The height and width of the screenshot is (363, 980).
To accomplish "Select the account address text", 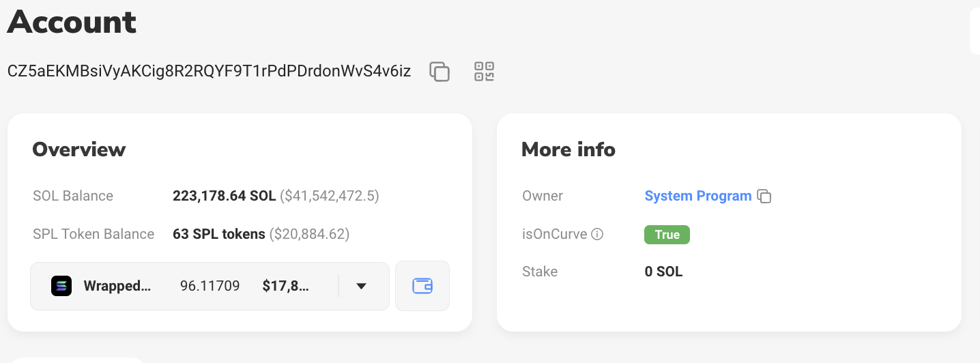I will pyautogui.click(x=209, y=71).
